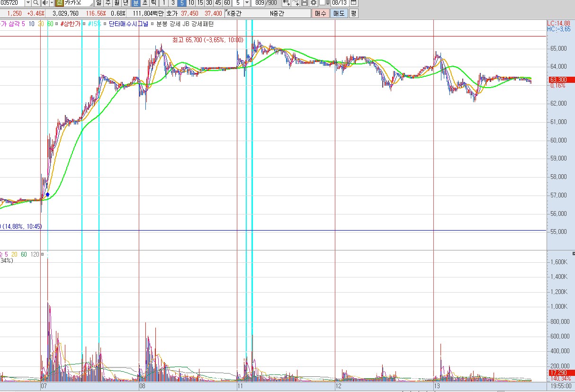
Task: Select the 년 yearly chart tab
Action: [x=126, y=3]
